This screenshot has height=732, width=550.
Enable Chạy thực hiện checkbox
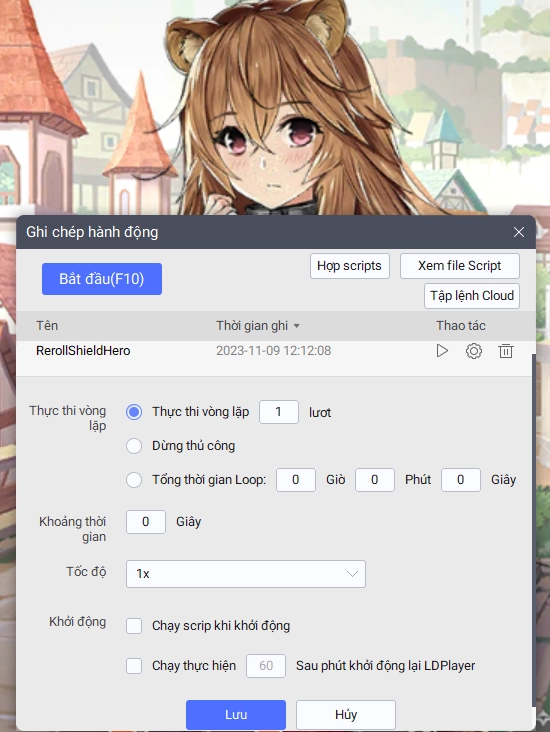[134, 666]
